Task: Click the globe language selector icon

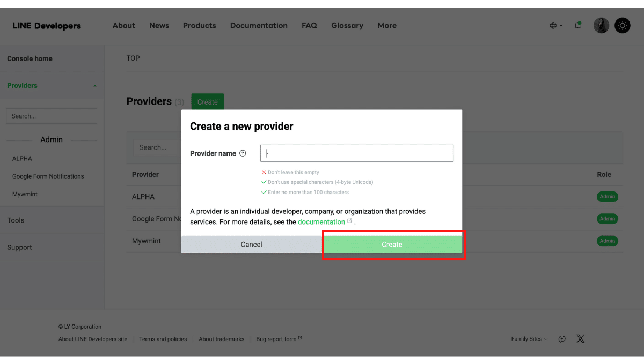Action: [x=553, y=25]
